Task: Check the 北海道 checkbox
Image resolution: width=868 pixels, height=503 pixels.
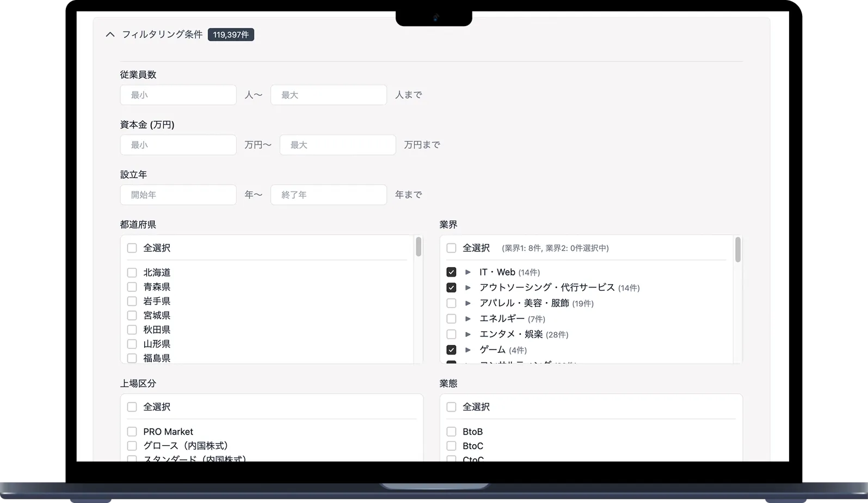Action: pos(132,272)
